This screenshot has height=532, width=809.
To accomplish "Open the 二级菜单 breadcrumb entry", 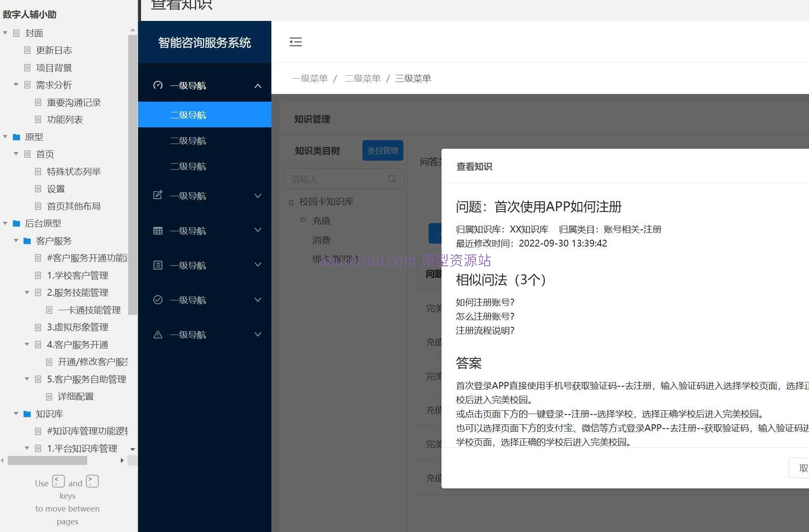I will point(362,78).
